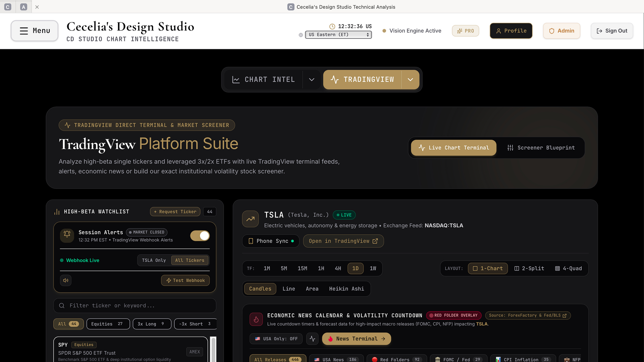Open in TradingView link
This screenshot has width=644, height=362.
(x=343, y=241)
